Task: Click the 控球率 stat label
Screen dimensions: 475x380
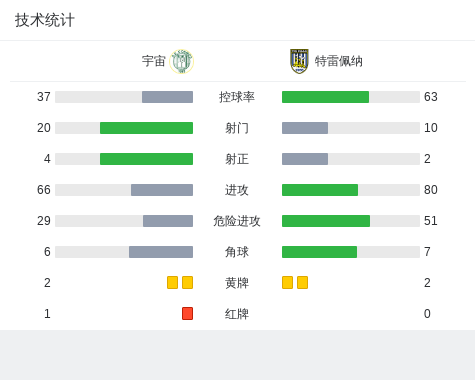Action: click(237, 97)
